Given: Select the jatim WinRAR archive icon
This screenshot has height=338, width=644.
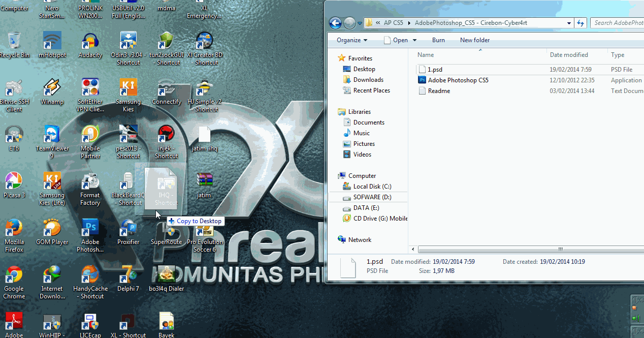Looking at the screenshot, I should (x=204, y=186).
